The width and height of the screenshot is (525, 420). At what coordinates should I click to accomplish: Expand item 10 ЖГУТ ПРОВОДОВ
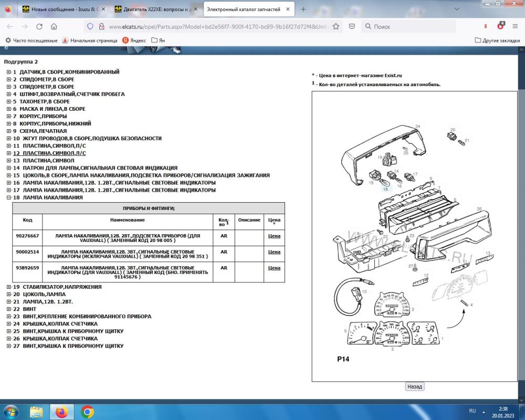coord(9,138)
